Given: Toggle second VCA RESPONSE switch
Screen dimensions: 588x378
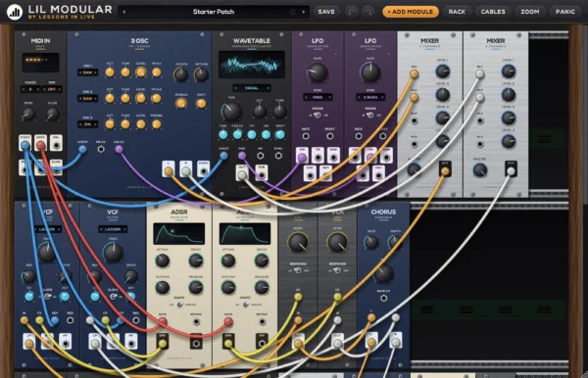Looking at the screenshot, I should [x=337, y=270].
